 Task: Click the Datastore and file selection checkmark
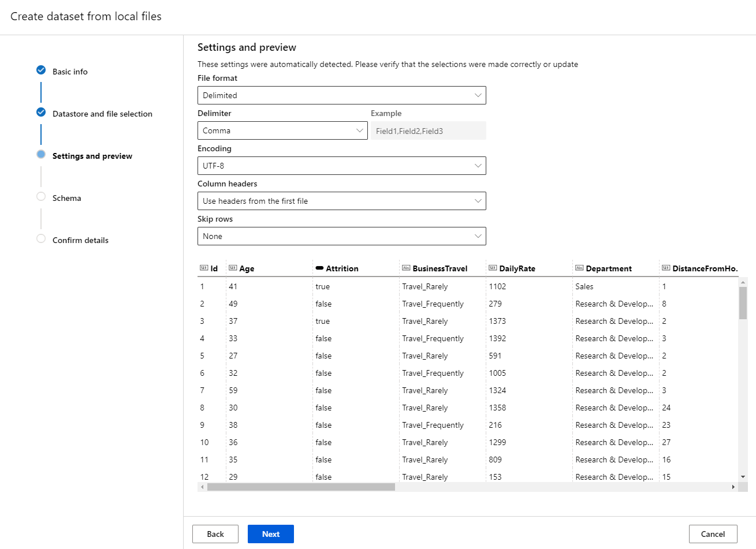41,112
